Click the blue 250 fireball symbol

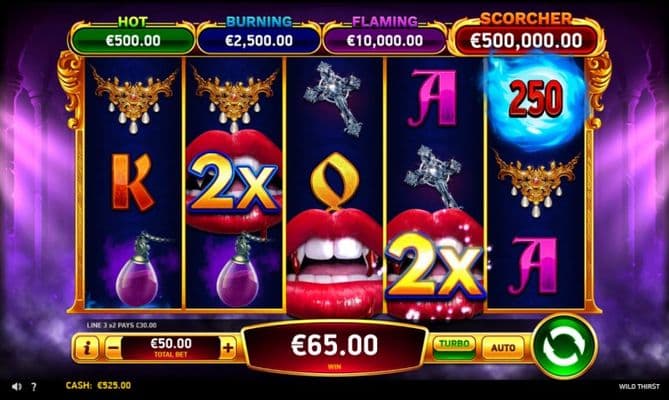(535, 100)
